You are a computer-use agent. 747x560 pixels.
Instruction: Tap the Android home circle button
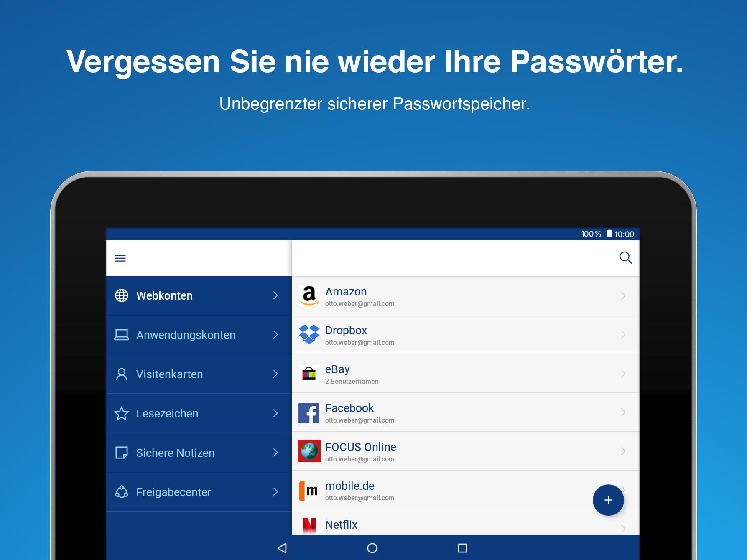click(x=372, y=548)
